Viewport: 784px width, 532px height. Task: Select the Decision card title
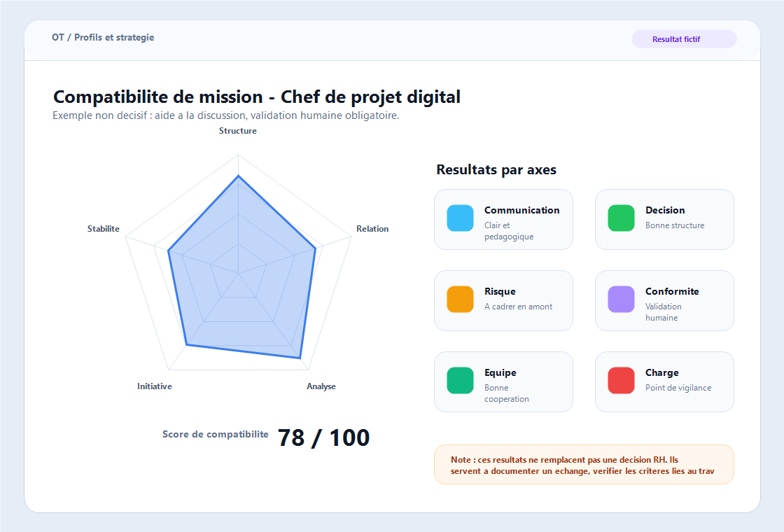click(x=665, y=210)
